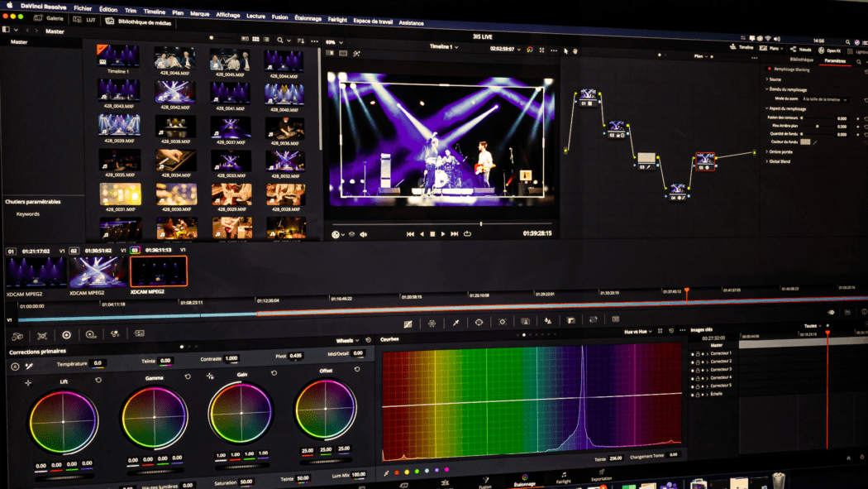Go to the Exportation page

tap(601, 475)
